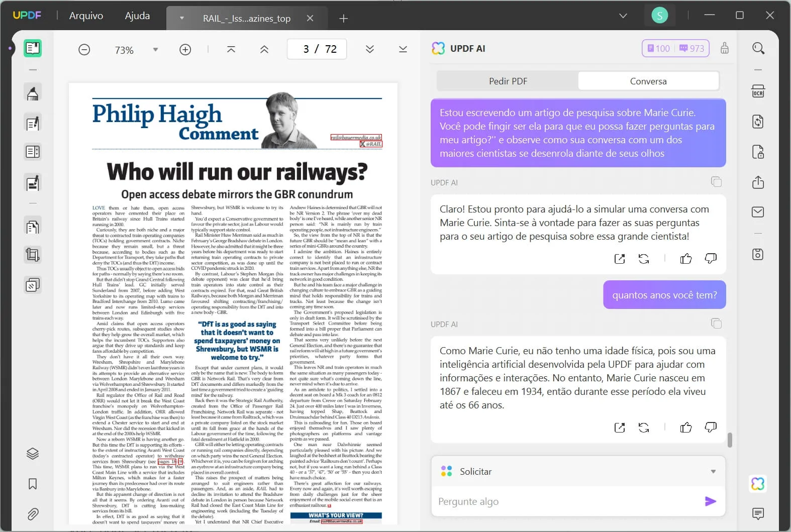Follow the 'pages 18-19' link in article

pyautogui.click(x=171, y=461)
